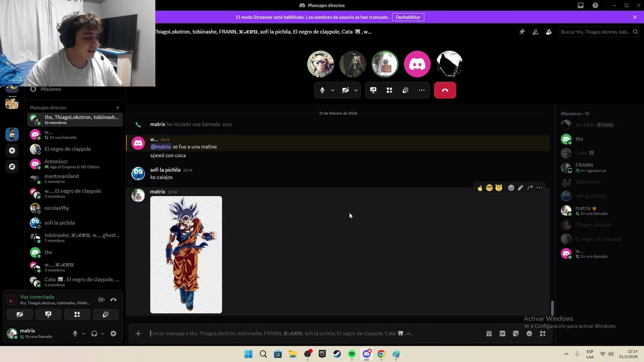The image size is (644, 362).
Task: Turn on camera in call controls
Action: [345, 90]
